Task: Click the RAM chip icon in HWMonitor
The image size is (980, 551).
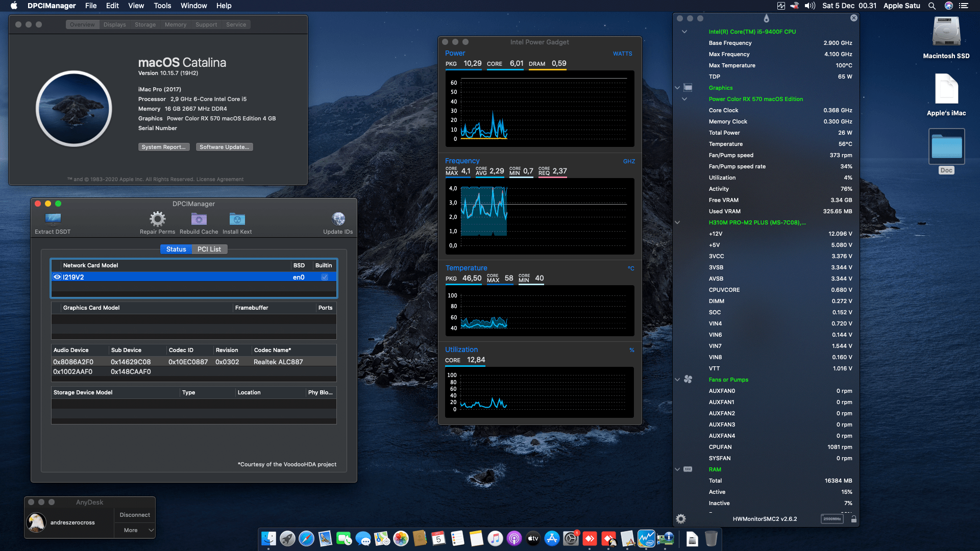Action: [x=688, y=469]
